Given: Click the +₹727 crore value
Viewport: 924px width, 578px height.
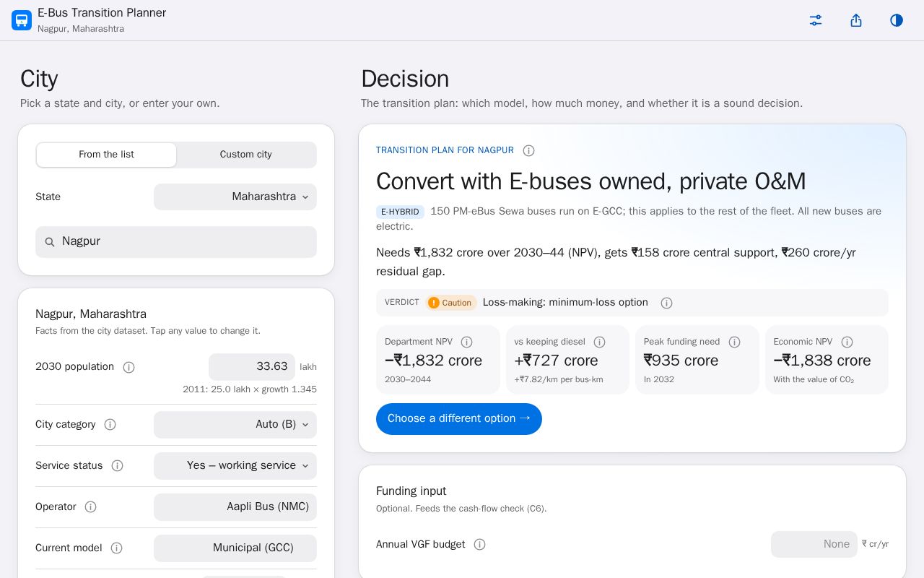Looking at the screenshot, I should [556, 361].
